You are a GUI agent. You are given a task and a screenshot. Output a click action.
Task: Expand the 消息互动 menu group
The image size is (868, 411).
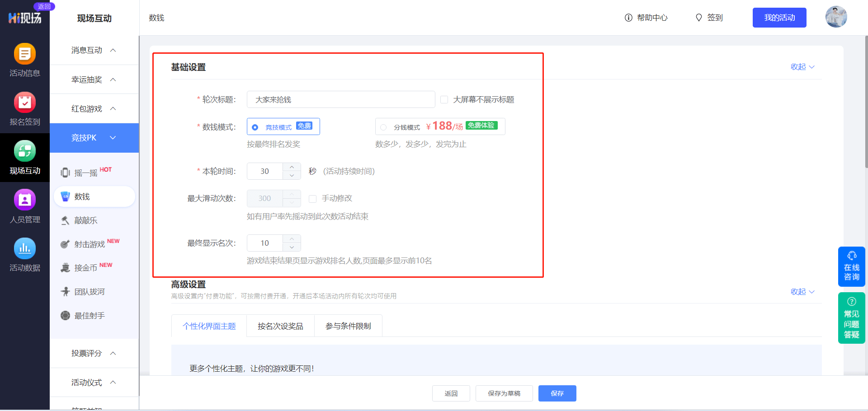94,50
